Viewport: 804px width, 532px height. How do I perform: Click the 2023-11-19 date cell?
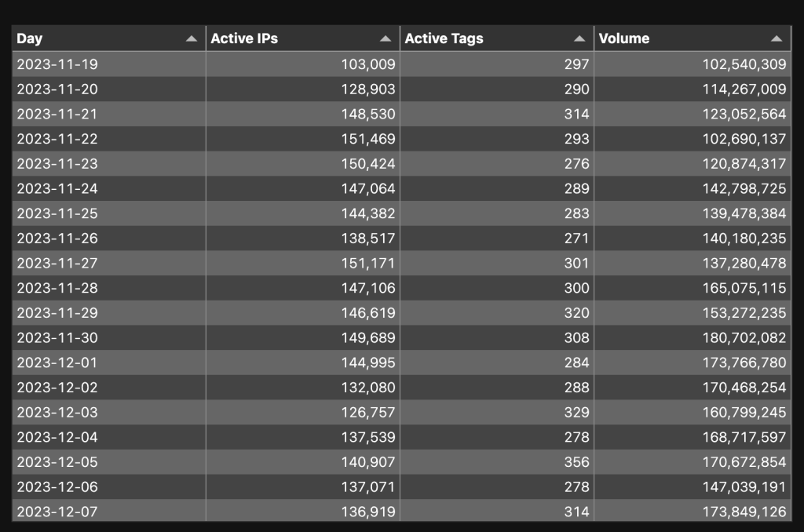point(57,64)
